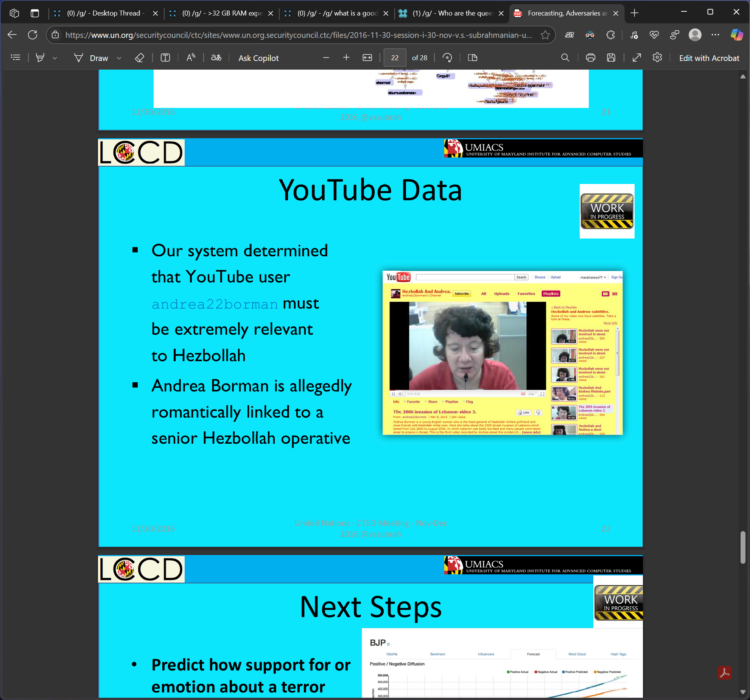Open Settings and more ellipsis menu
This screenshot has height=700, width=750.
(x=715, y=35)
